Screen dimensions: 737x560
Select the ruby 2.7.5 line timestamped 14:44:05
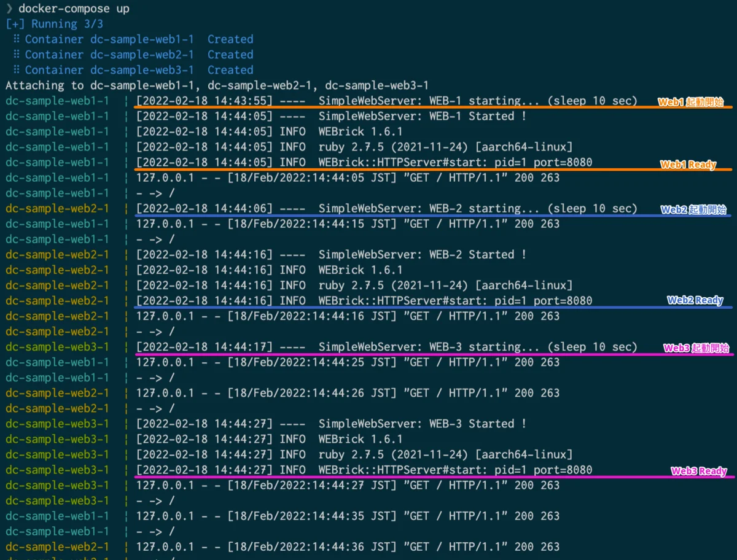pos(289,147)
